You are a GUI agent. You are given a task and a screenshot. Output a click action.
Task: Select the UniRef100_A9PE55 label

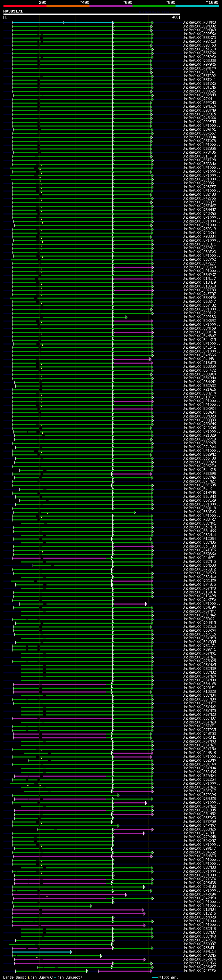click(x=199, y=122)
